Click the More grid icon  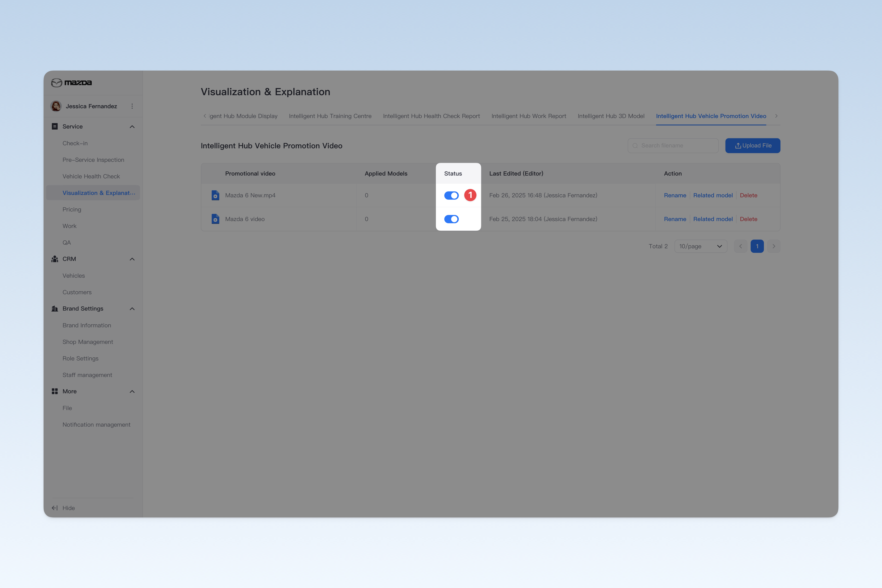[55, 391]
